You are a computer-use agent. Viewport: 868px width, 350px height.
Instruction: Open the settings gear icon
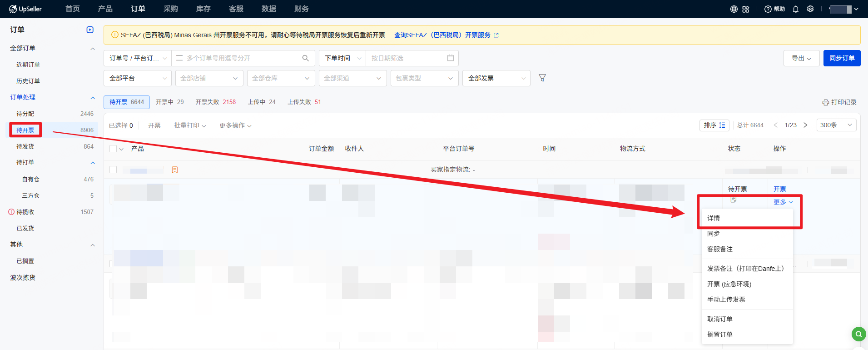click(810, 9)
